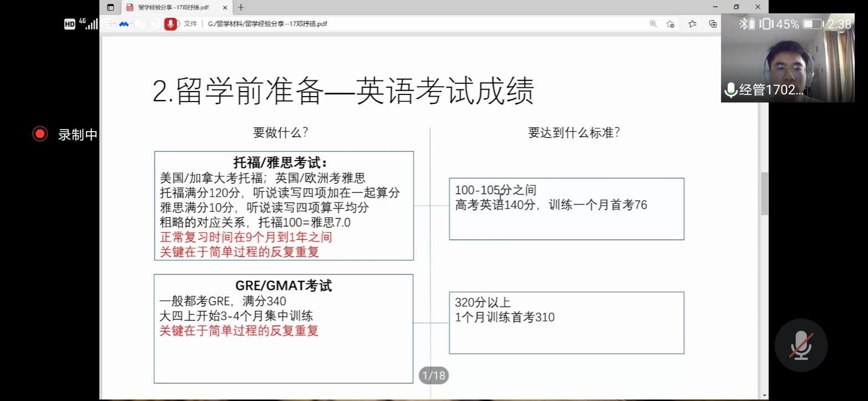Click the 要做什么？ column header

pos(280,133)
